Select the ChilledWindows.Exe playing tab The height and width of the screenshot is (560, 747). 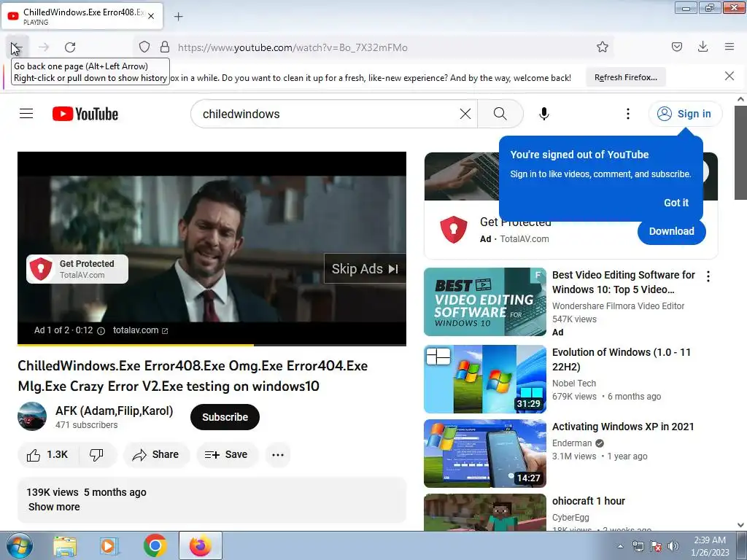coord(82,16)
